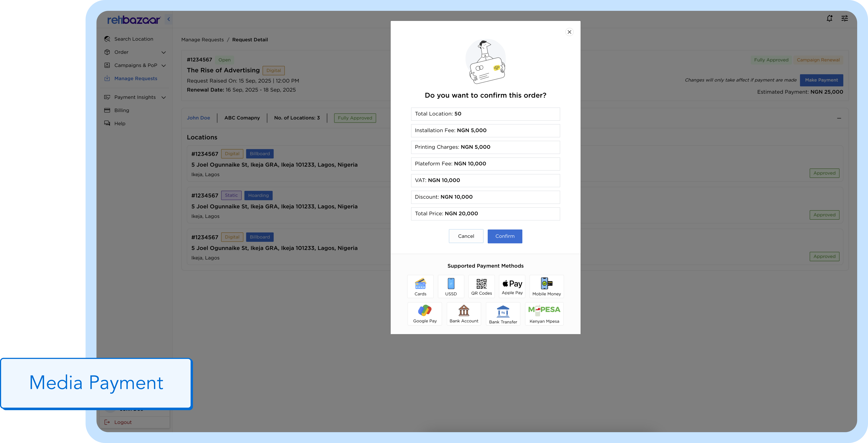This screenshot has height=443, width=868.
Task: Select Apple Pay payment option
Action: coord(512,286)
